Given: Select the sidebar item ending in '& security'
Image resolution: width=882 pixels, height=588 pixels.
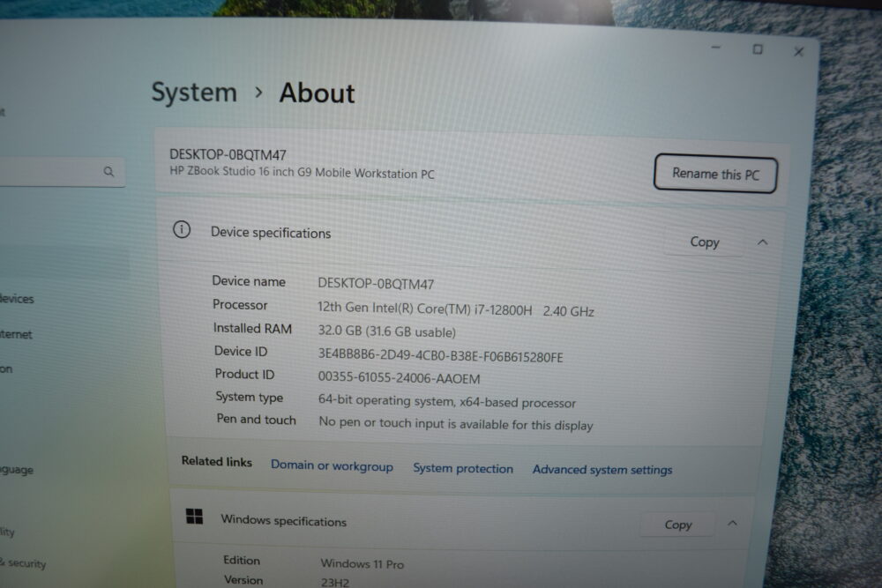Looking at the screenshot, I should (x=24, y=562).
